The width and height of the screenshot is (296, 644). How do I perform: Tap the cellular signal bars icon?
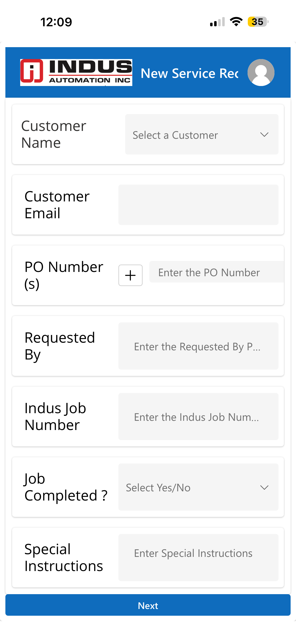pyautogui.click(x=217, y=22)
